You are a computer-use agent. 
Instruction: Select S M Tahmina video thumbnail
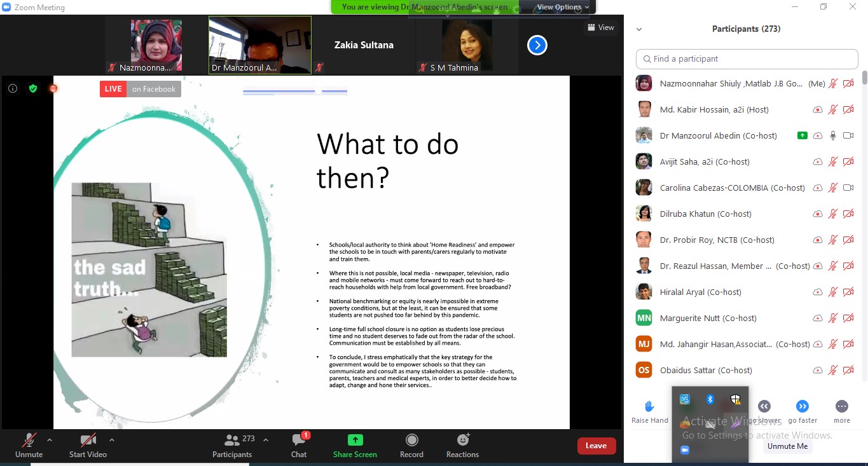(x=466, y=45)
